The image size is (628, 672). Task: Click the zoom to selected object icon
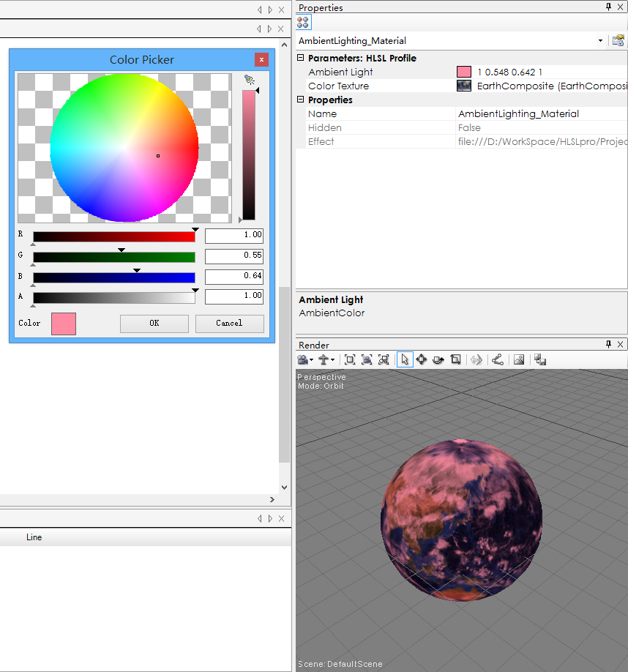(384, 359)
